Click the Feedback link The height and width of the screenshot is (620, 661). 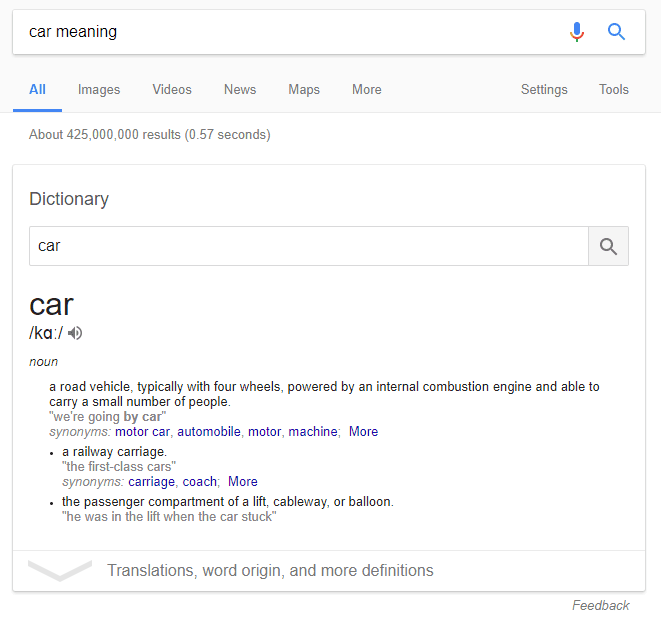[600, 605]
